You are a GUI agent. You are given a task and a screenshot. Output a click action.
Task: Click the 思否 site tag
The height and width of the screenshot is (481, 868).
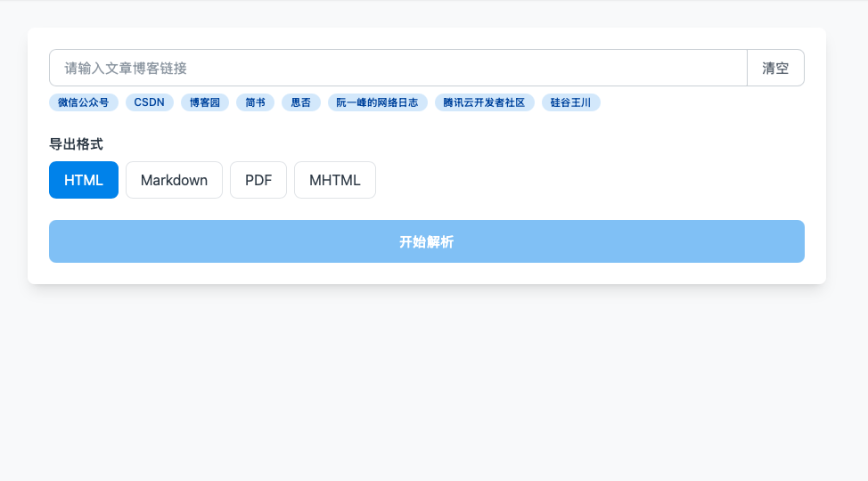pyautogui.click(x=300, y=102)
